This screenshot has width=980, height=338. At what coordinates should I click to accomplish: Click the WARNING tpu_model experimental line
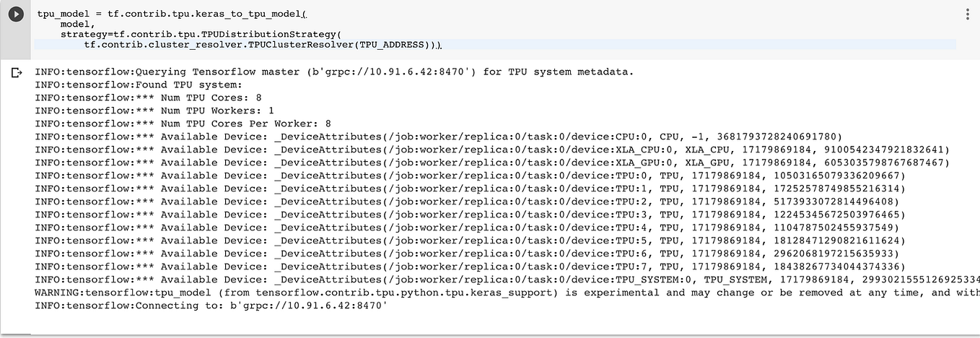pos(507,292)
